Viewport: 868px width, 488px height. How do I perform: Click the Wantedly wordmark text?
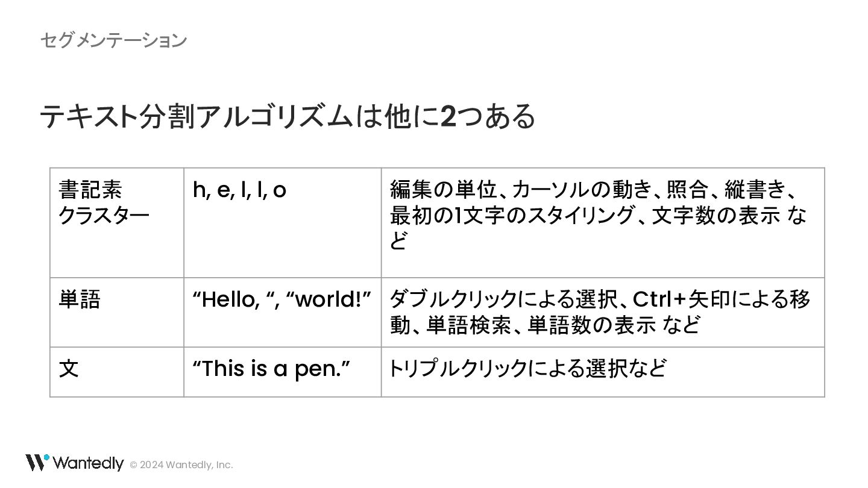point(89,463)
